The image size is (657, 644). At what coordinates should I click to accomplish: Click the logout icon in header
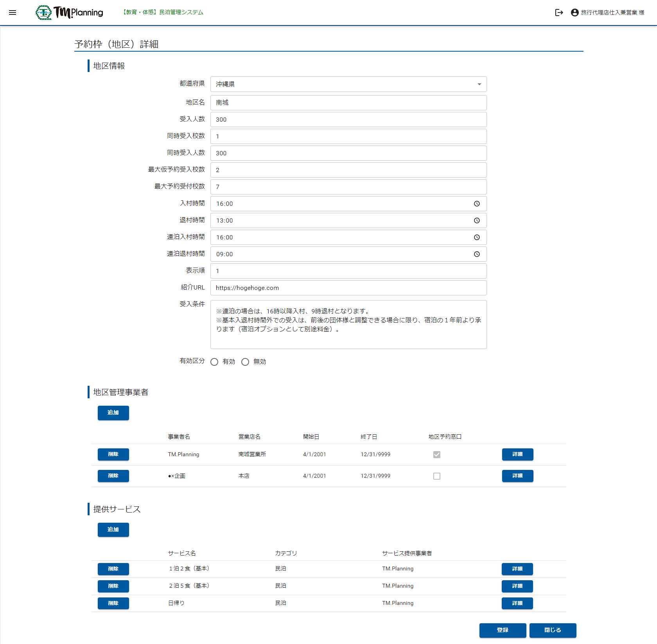559,13
